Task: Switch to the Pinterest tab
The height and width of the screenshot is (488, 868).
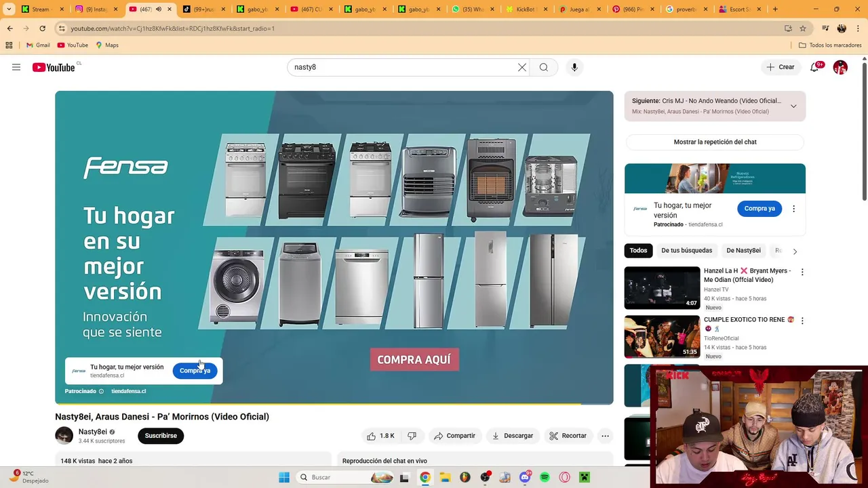Action: tap(635, 9)
